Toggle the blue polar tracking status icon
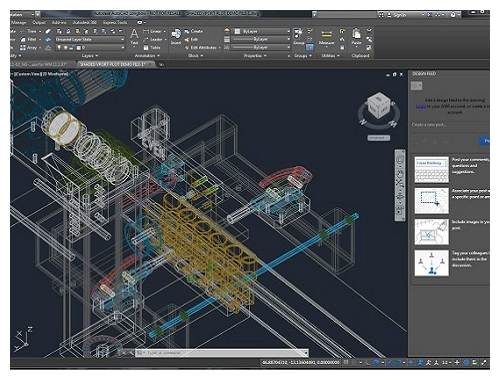 click(x=376, y=362)
